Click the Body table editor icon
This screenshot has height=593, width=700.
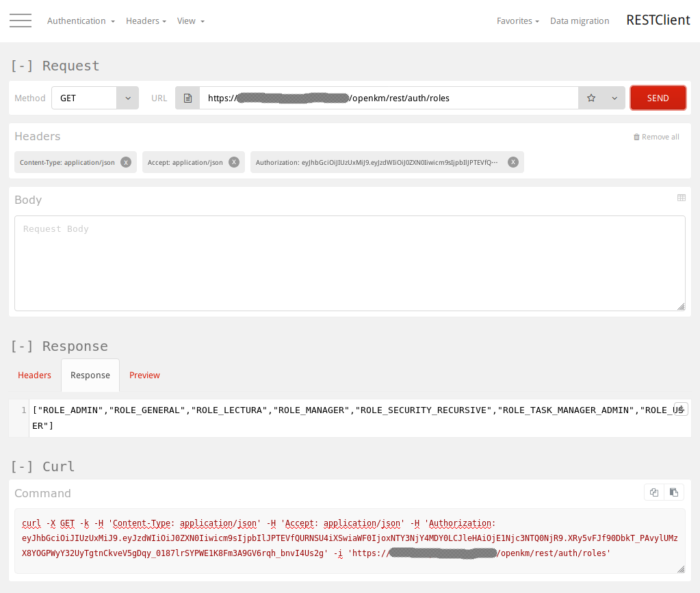681,198
